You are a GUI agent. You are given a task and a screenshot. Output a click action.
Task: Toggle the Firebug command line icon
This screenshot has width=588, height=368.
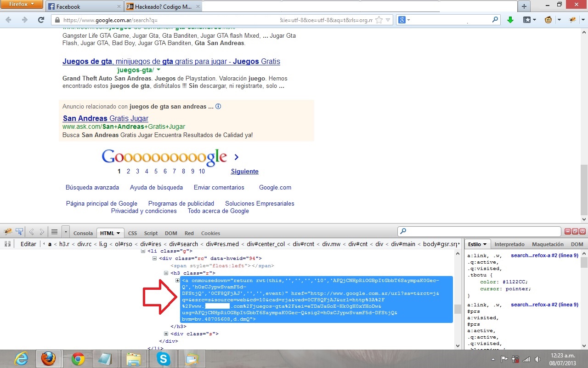(54, 232)
